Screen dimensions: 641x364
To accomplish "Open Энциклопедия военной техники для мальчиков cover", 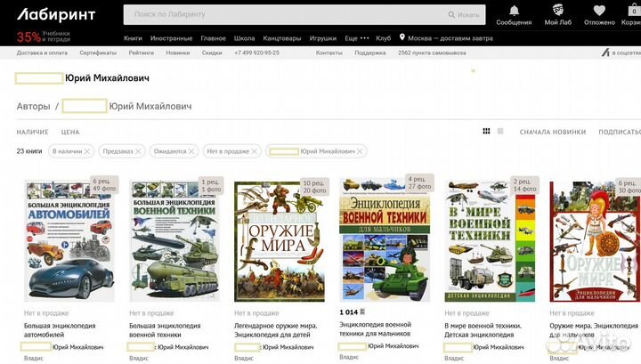I will (x=385, y=240).
